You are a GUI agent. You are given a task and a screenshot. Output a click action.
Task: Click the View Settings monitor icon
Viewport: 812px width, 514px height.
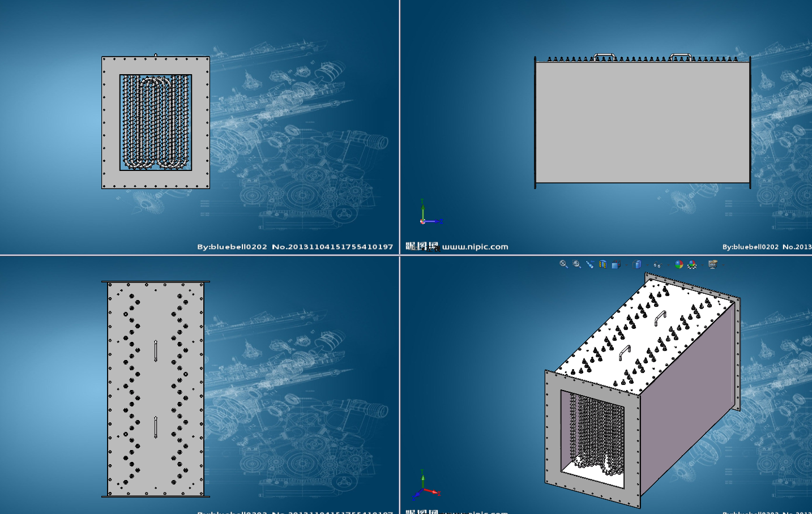[713, 264]
